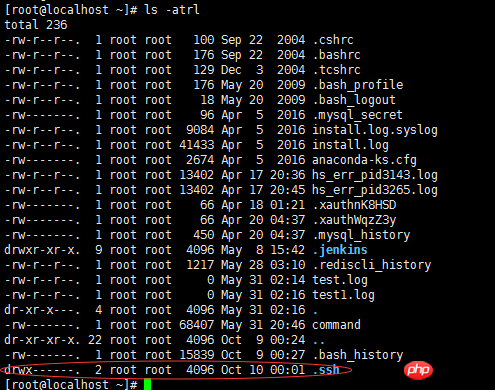The image size is (495, 390).
Task: Click the time 01:21
Action: tap(287, 205)
